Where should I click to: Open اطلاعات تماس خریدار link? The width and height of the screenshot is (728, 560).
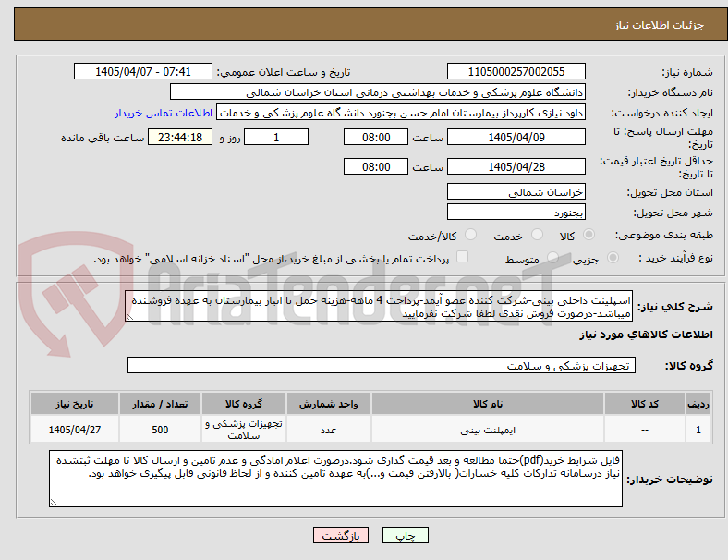(164, 113)
